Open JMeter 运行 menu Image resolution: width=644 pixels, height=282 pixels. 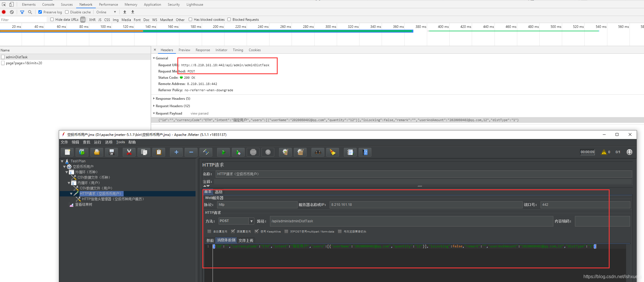(x=97, y=142)
